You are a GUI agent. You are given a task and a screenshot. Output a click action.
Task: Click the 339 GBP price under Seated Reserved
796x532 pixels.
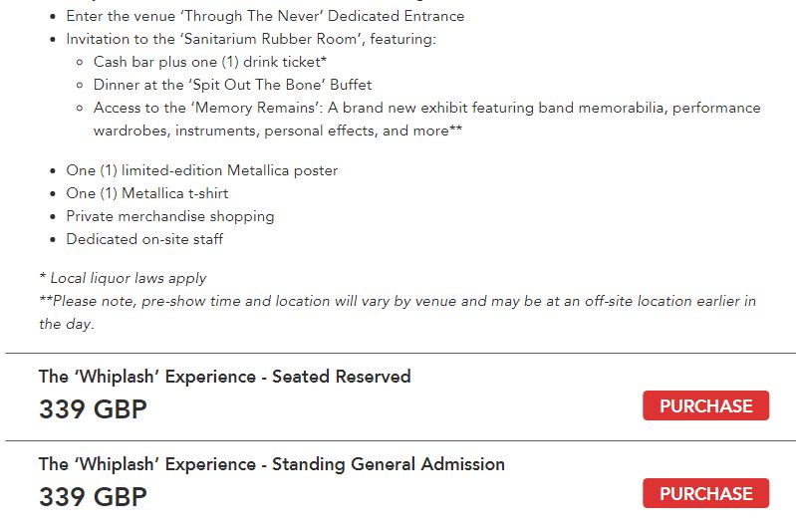click(93, 409)
